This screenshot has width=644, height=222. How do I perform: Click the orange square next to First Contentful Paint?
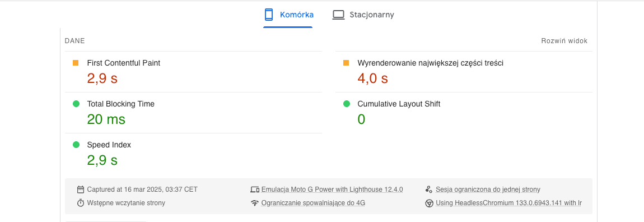point(76,63)
